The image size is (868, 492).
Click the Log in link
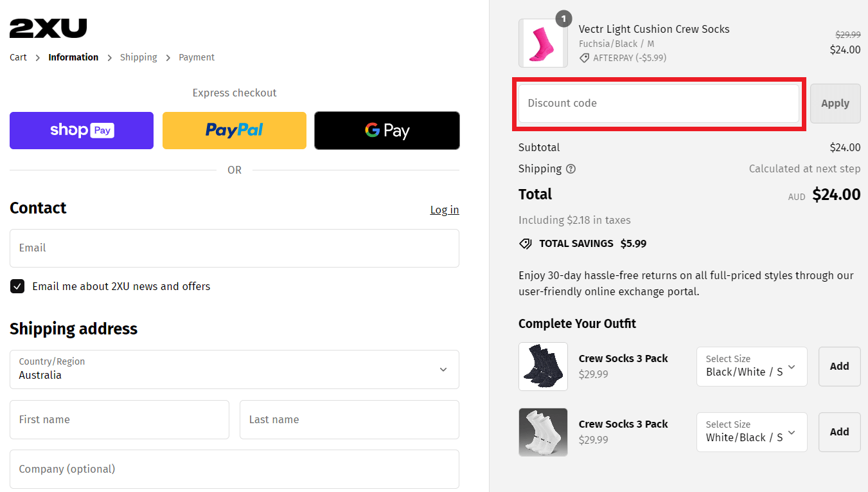[445, 210]
